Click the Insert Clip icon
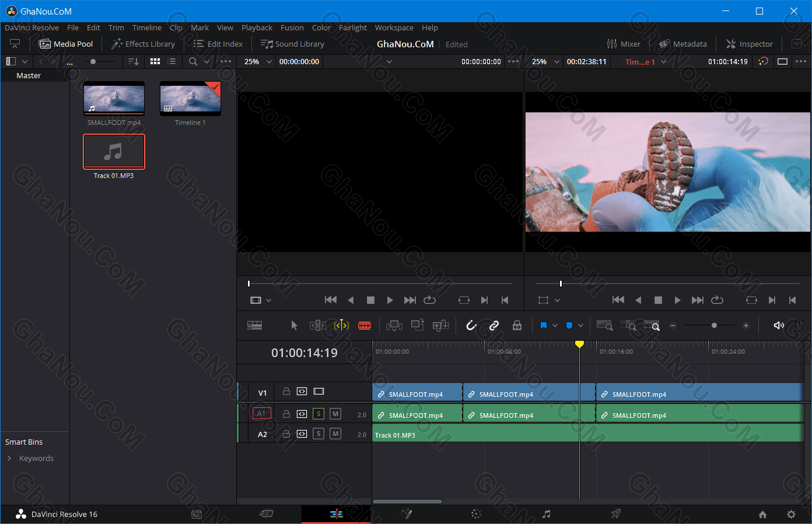 [x=394, y=326]
